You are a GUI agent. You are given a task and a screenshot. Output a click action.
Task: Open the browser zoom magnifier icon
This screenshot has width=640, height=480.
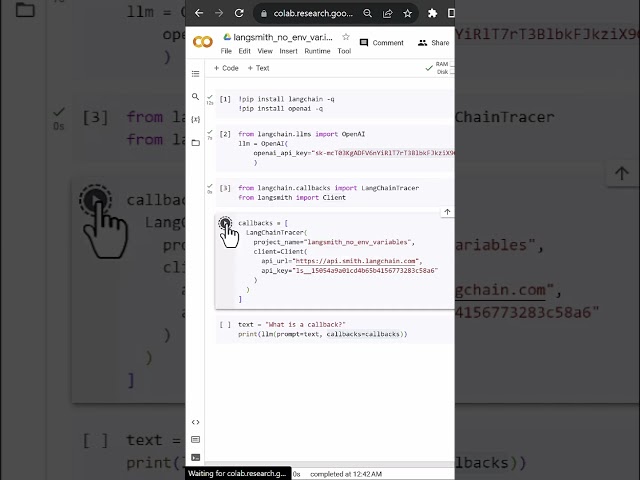(367, 13)
